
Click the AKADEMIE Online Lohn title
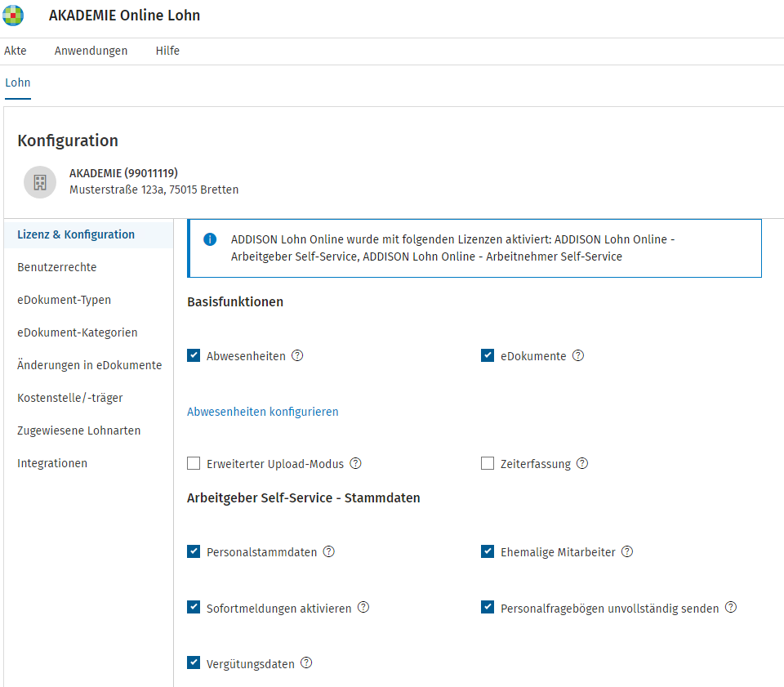pos(124,16)
